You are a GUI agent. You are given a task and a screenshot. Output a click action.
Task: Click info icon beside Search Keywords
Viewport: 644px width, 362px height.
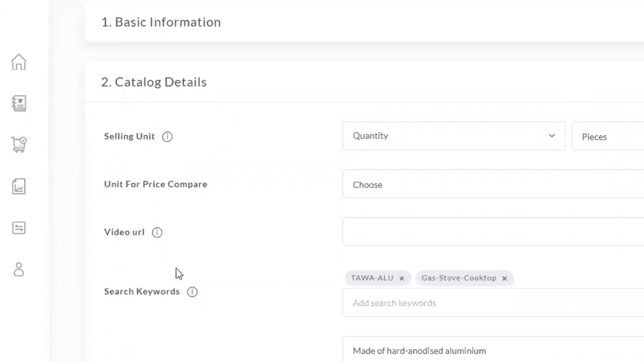click(192, 292)
